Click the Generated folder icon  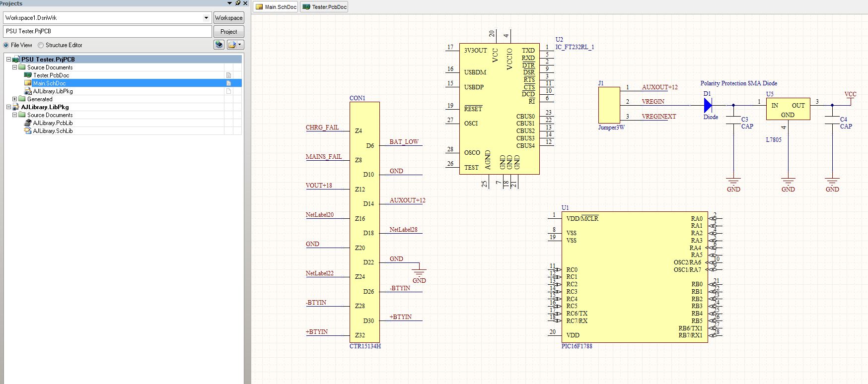click(22, 99)
